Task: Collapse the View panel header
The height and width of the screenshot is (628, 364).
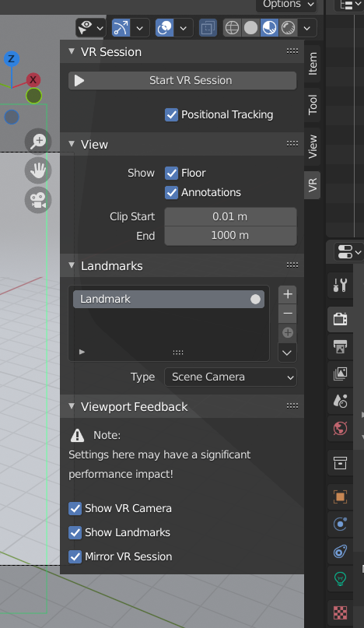Action: (72, 144)
